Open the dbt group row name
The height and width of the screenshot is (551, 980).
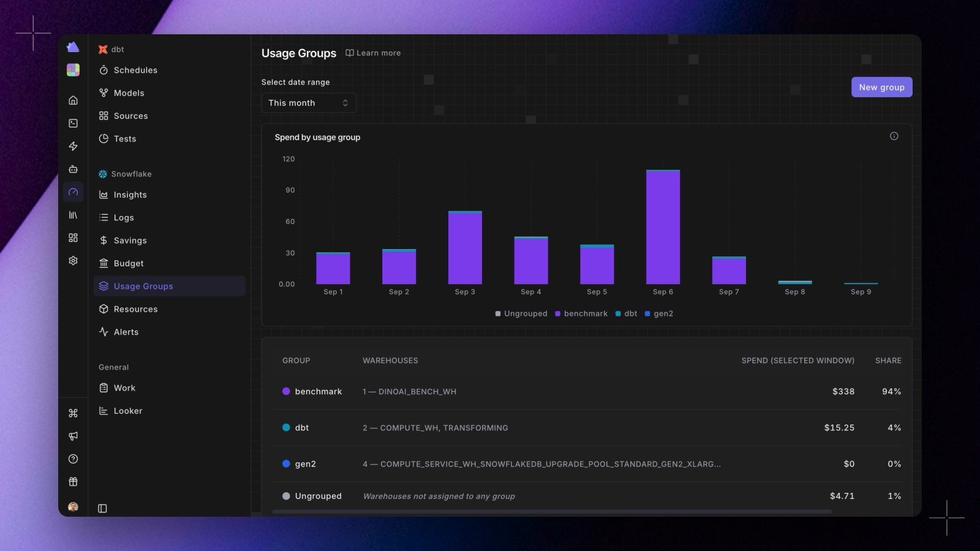tap(302, 427)
